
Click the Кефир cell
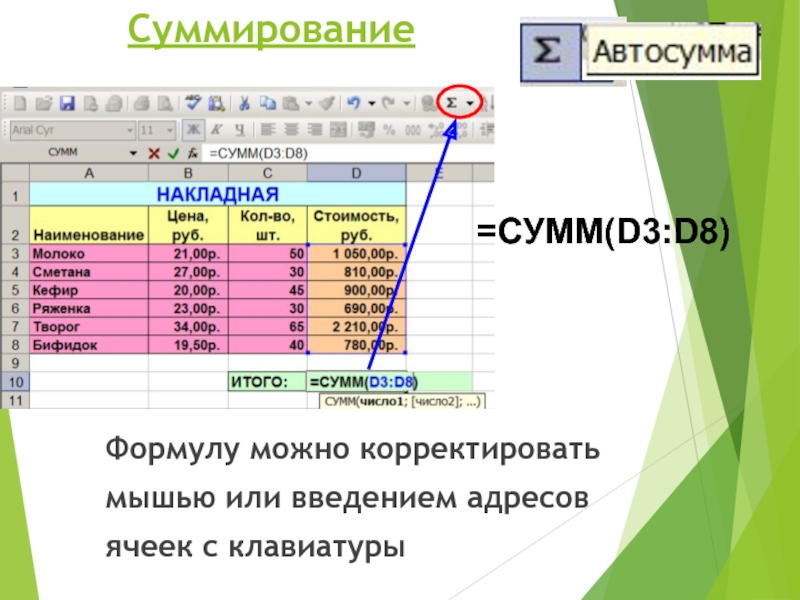tap(89, 290)
